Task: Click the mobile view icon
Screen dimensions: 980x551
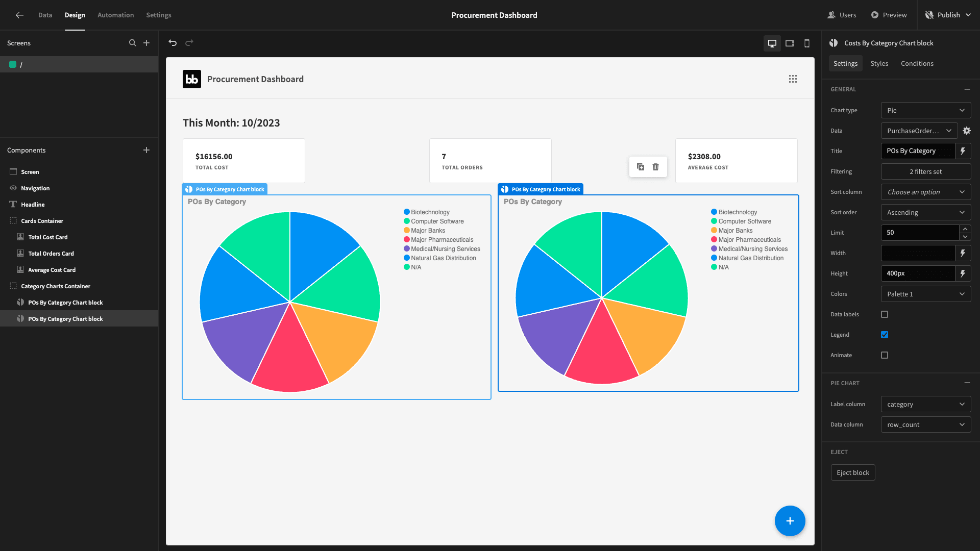Action: click(x=806, y=43)
